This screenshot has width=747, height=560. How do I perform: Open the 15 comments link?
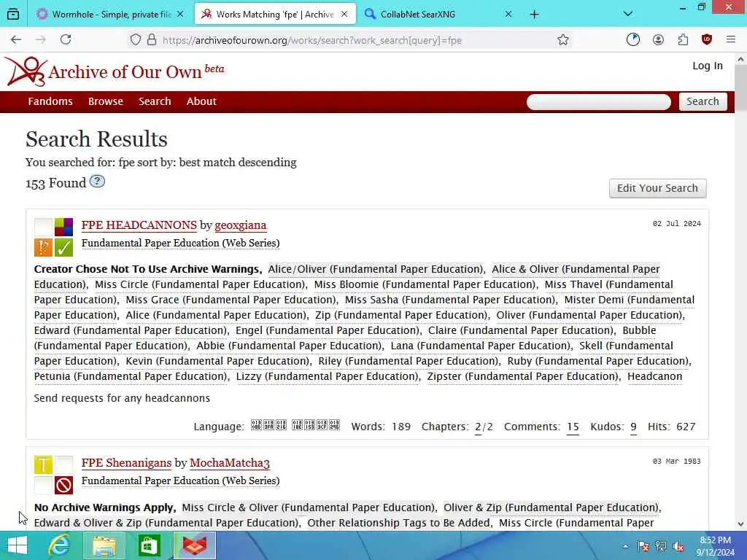[x=573, y=427]
